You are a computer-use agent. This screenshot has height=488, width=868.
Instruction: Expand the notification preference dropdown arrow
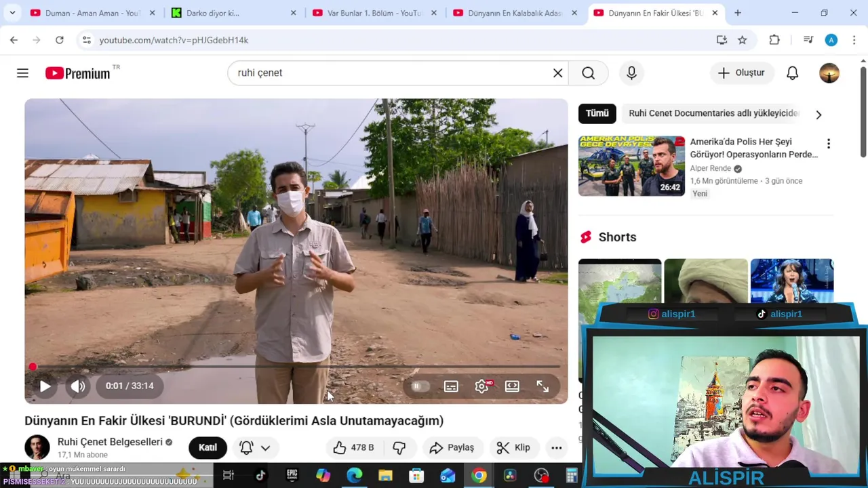pos(265,447)
